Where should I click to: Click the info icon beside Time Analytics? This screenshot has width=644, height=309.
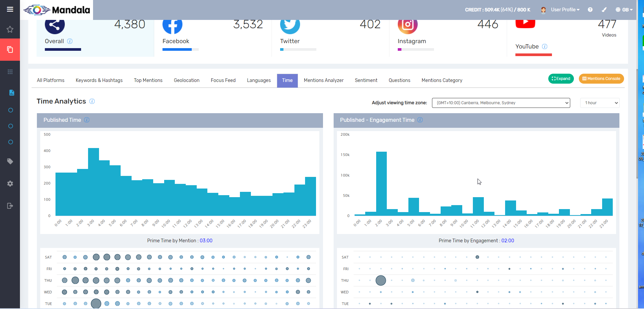coord(92,101)
